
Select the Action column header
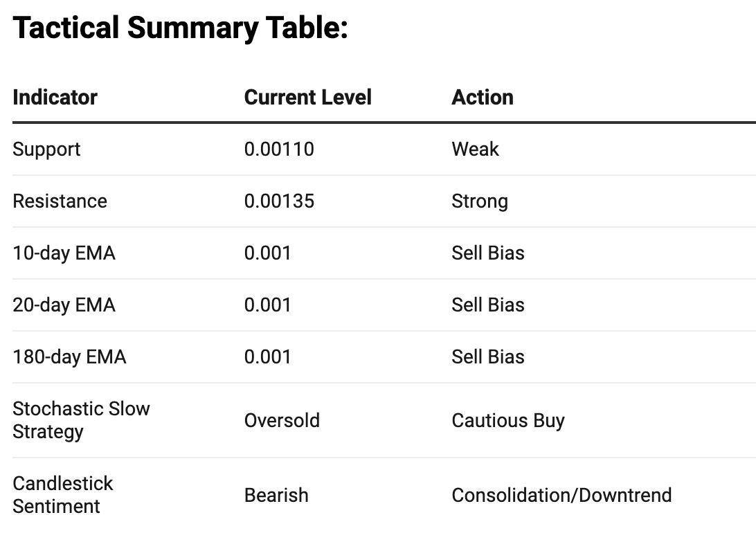[482, 98]
